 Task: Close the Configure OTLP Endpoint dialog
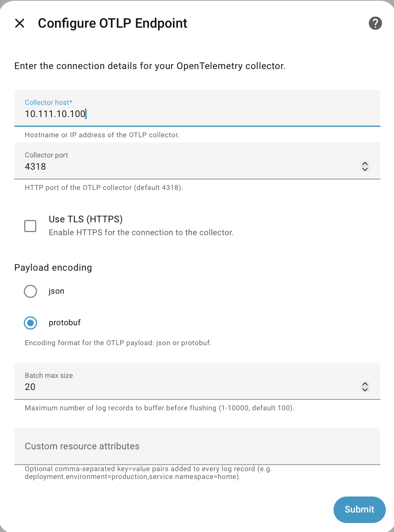19,23
